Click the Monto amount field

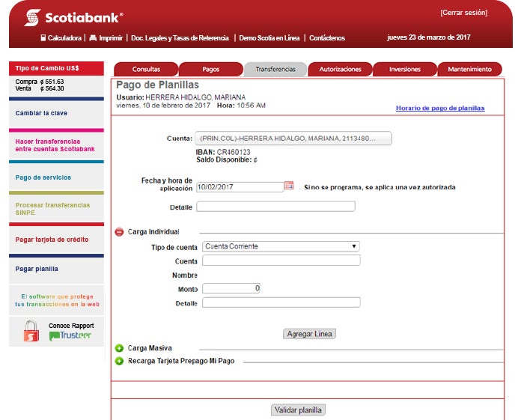(231, 288)
